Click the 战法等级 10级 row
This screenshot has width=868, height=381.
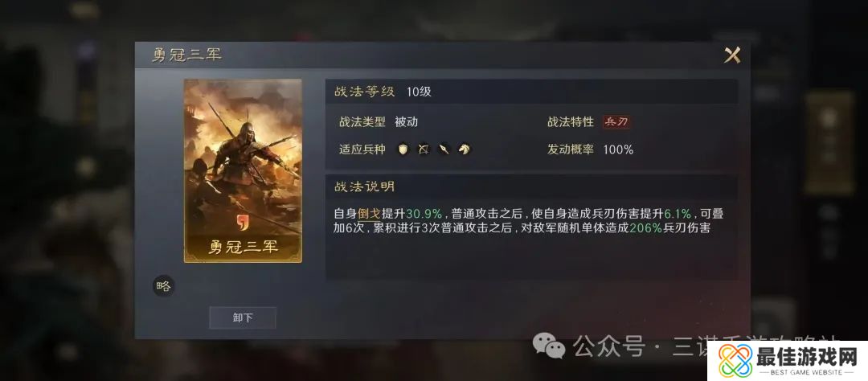531,92
